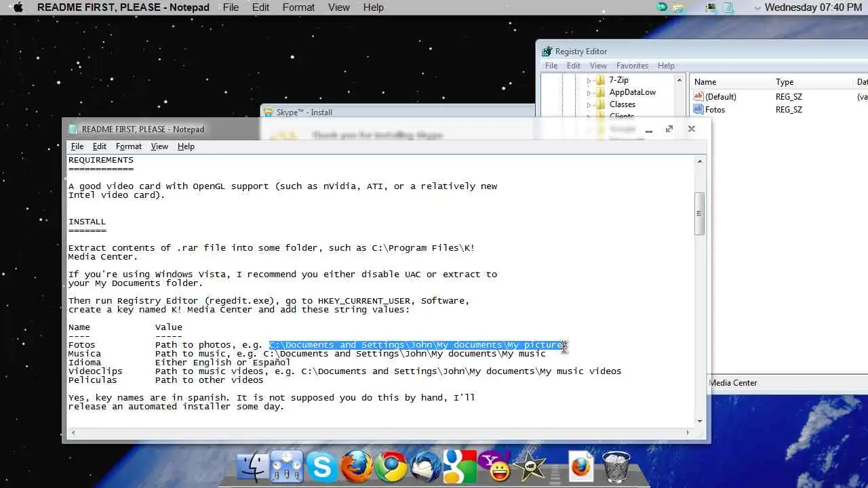Click registry tree scrollbar up arrow
Viewport: 868px width, 488px height.
coord(679,80)
